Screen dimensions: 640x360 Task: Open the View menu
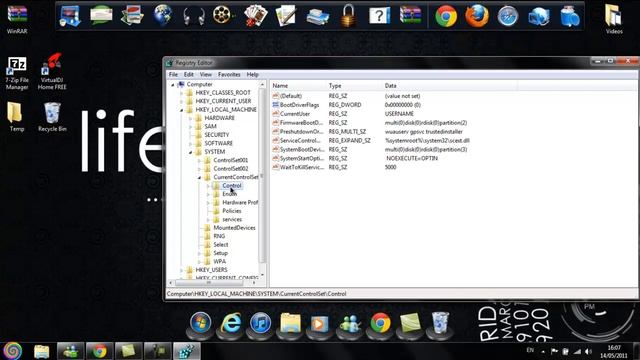206,75
